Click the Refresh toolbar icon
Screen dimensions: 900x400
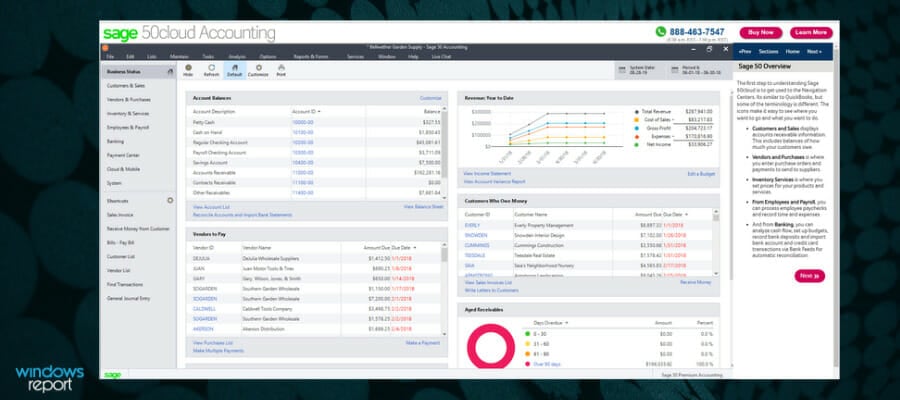point(211,70)
